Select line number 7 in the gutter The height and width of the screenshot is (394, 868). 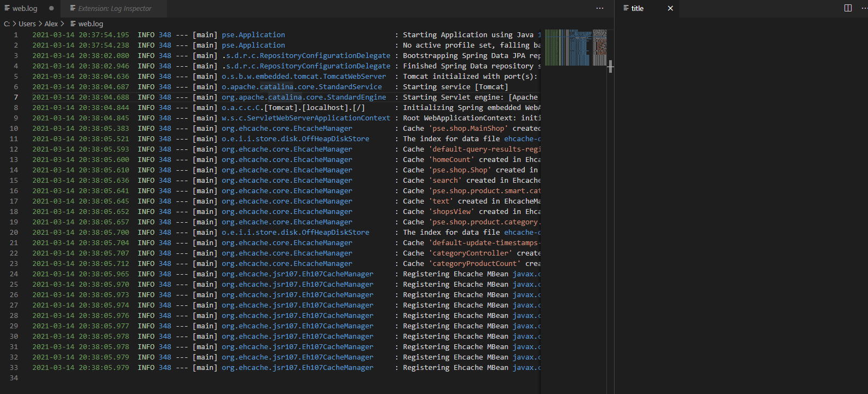[16, 97]
